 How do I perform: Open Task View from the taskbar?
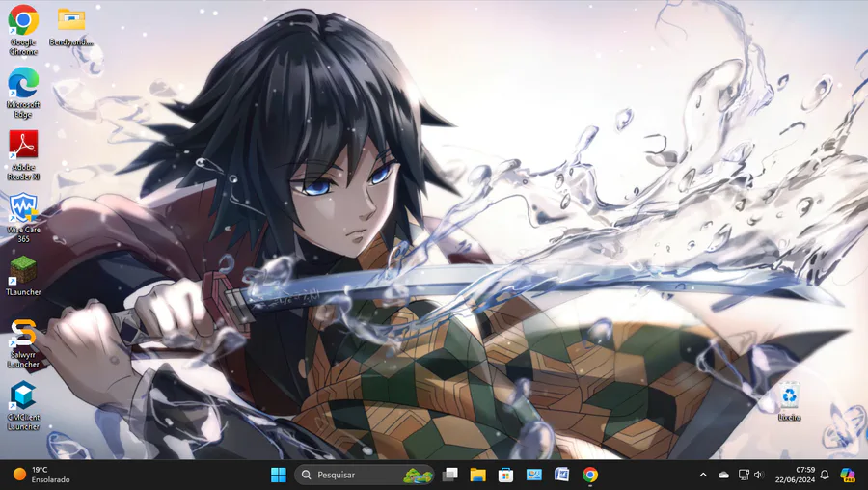point(450,475)
